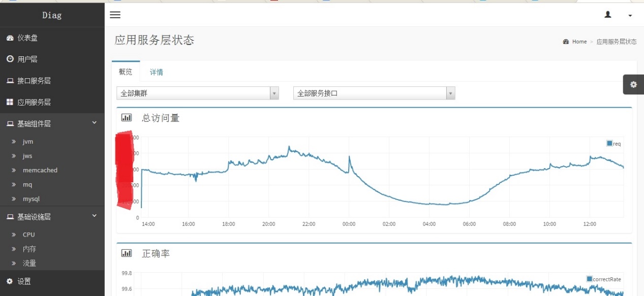This screenshot has width=644, height=296.
Task: Open the mysql sidebar item
Action: [31, 199]
